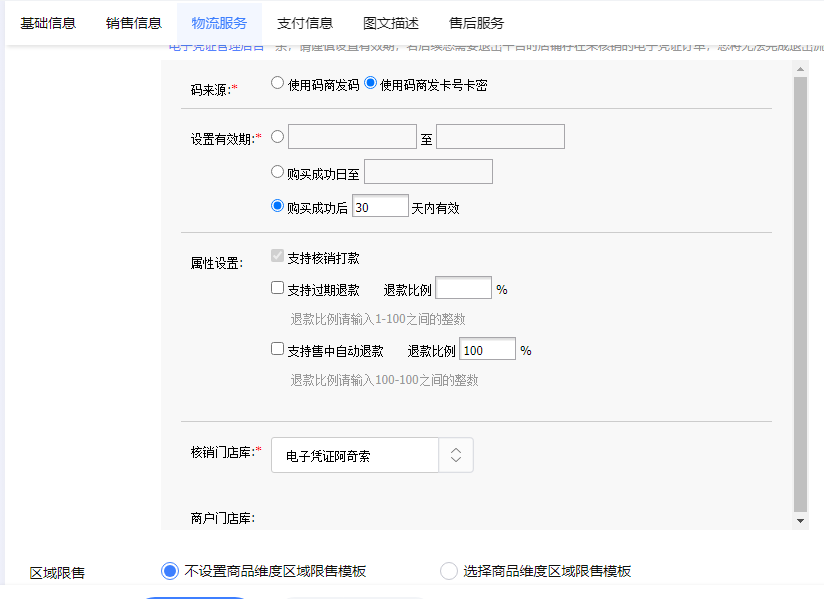Click the scrollbar up arrow in the panel
Image resolution: width=824 pixels, height=599 pixels.
coord(800,69)
